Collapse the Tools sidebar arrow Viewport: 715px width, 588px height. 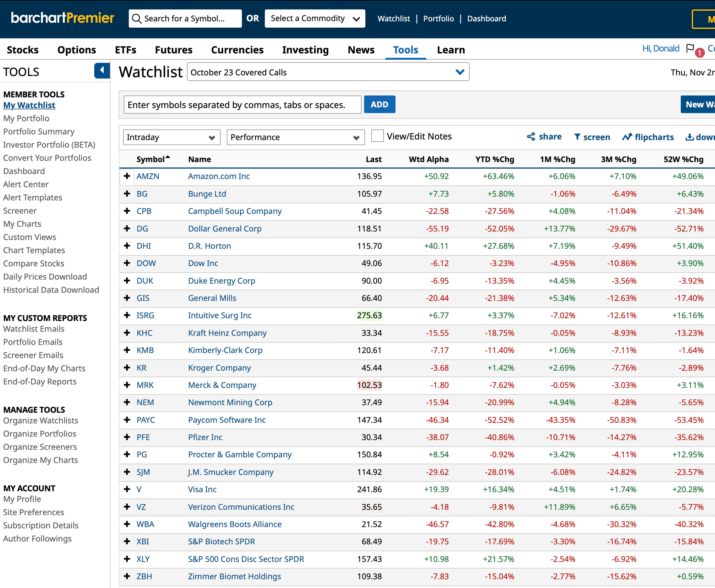(x=102, y=71)
